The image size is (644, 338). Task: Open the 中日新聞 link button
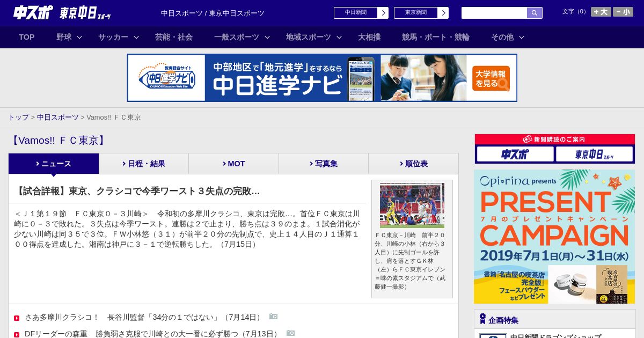[361, 13]
